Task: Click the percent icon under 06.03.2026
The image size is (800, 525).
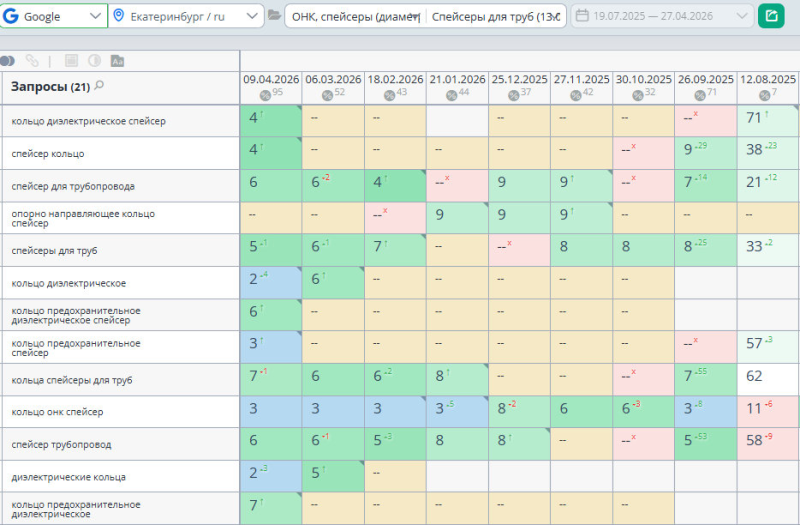Action: pos(328,95)
